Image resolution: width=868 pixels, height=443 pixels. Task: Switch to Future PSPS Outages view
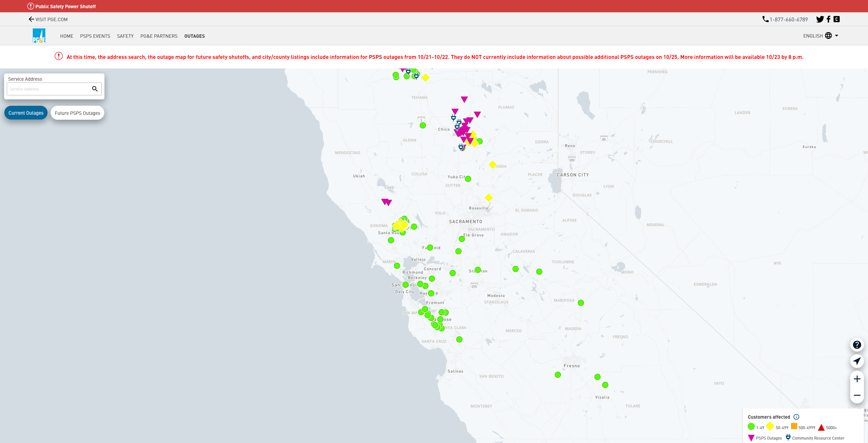tap(78, 113)
